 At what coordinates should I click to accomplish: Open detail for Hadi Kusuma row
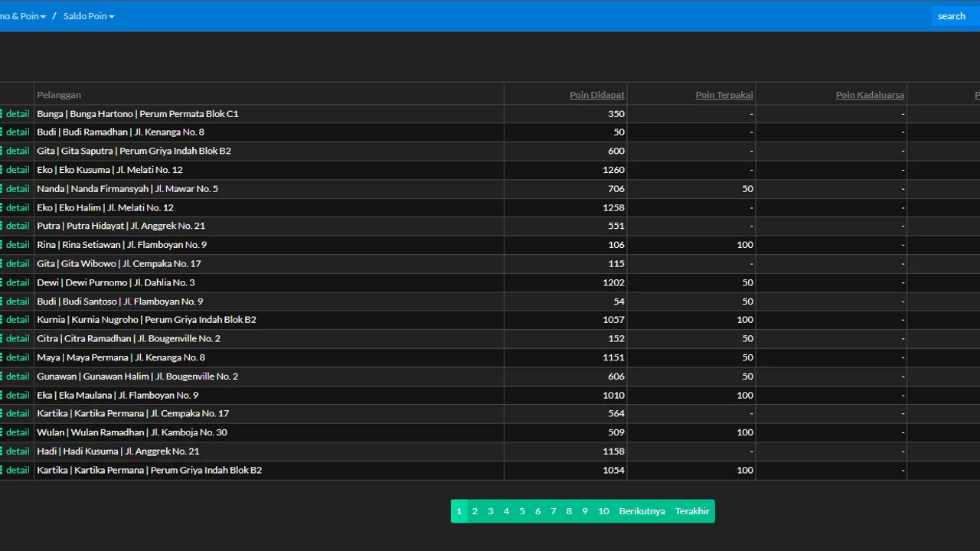15,451
